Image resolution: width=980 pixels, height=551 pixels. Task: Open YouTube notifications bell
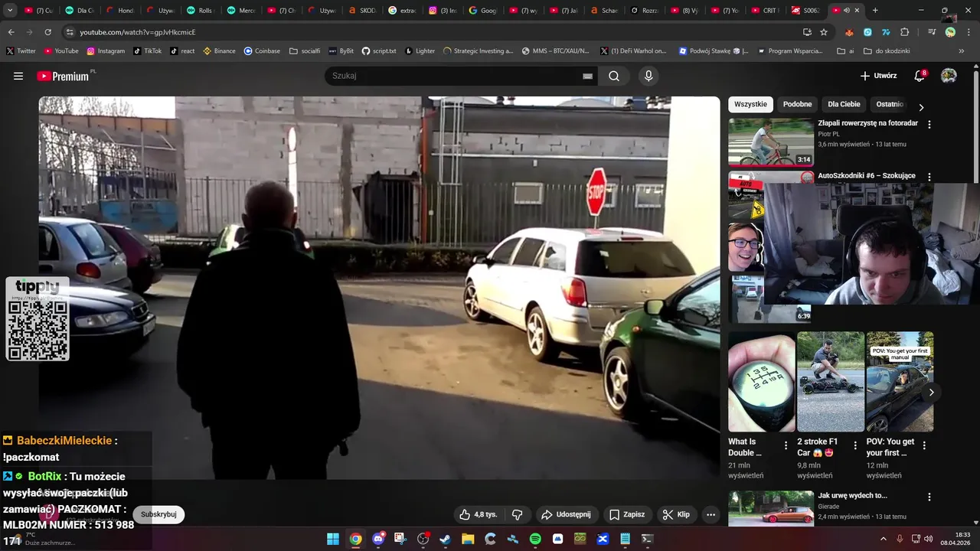920,76
